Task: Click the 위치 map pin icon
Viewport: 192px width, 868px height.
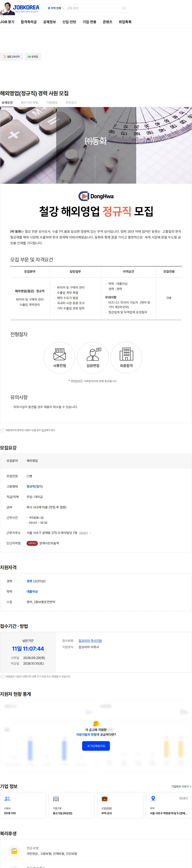Action: click(x=153, y=799)
